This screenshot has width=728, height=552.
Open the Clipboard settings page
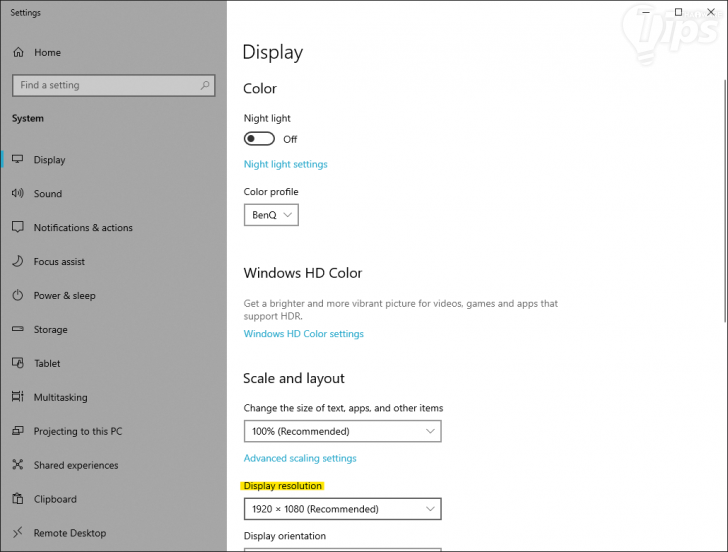click(x=54, y=500)
